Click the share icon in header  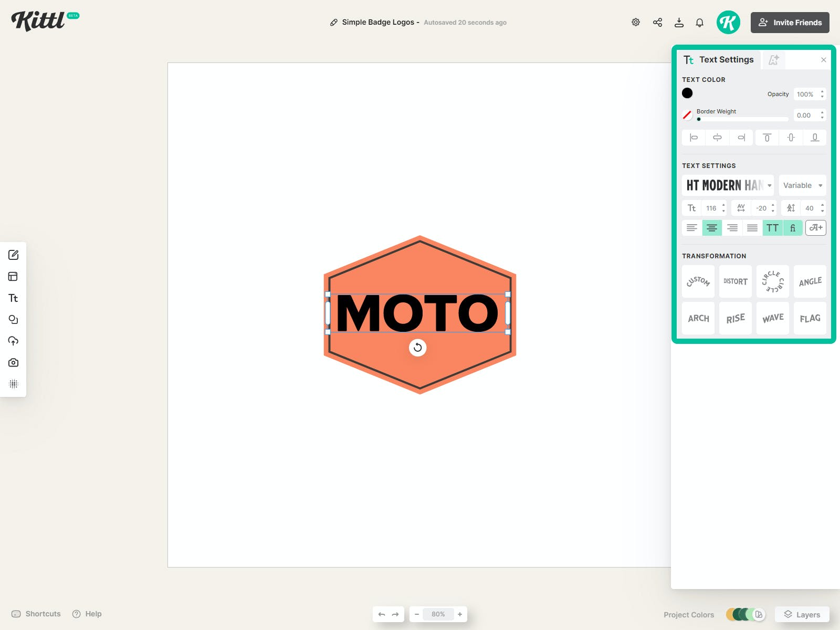point(657,23)
